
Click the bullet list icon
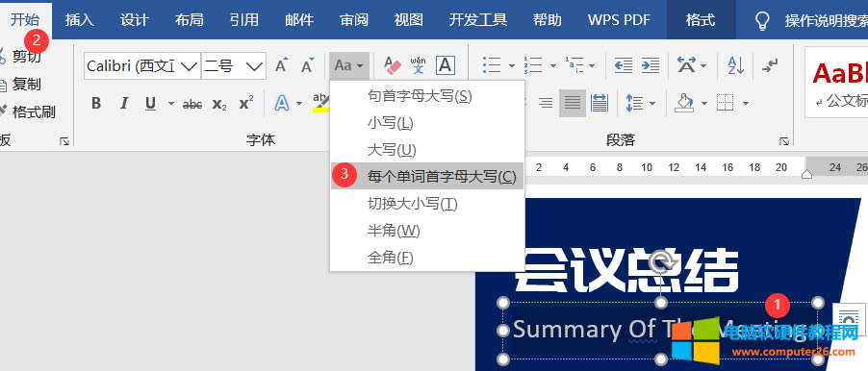(x=492, y=65)
